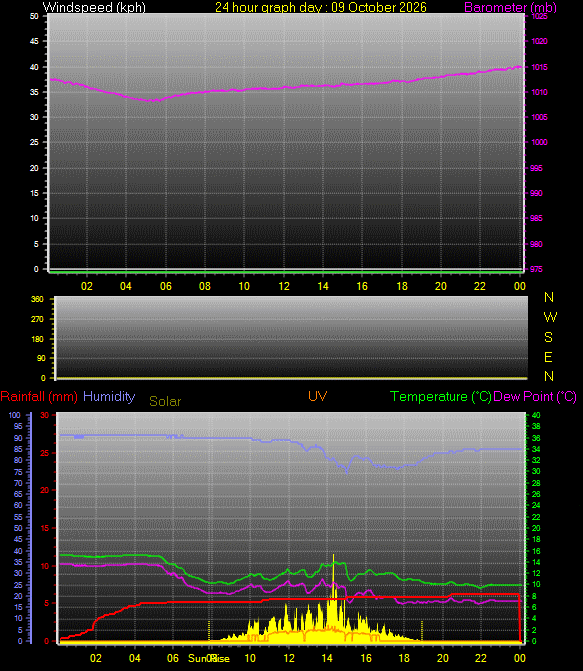Select the 980 barometer axis value
Viewport: 583px width, 671px height.
tap(536, 244)
